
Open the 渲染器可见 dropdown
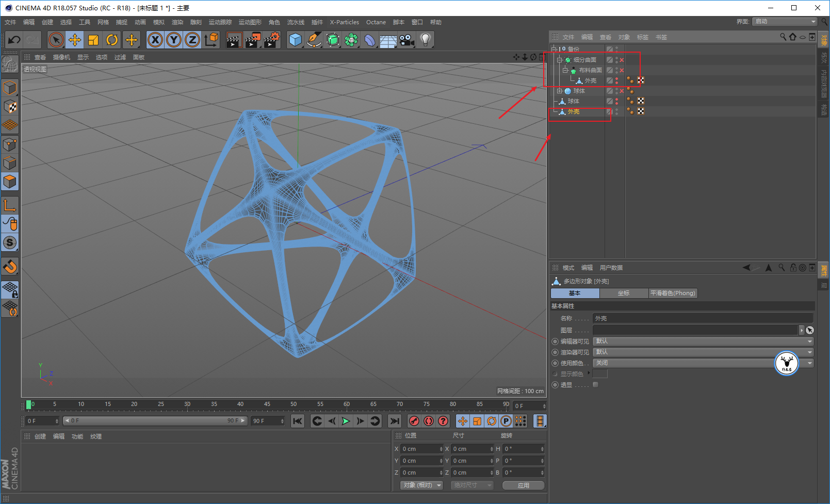tap(704, 352)
